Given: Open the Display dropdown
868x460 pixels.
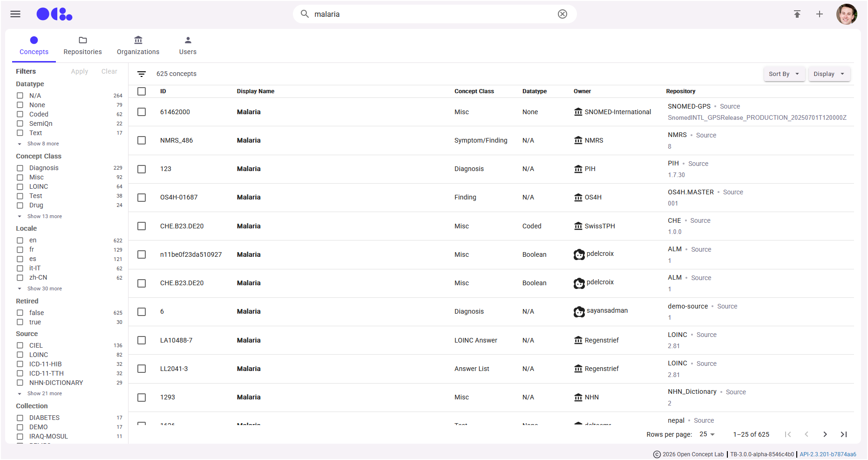Looking at the screenshot, I should pos(829,74).
